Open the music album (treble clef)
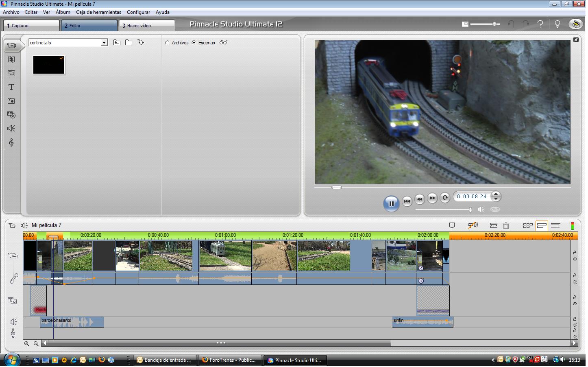 click(11, 142)
